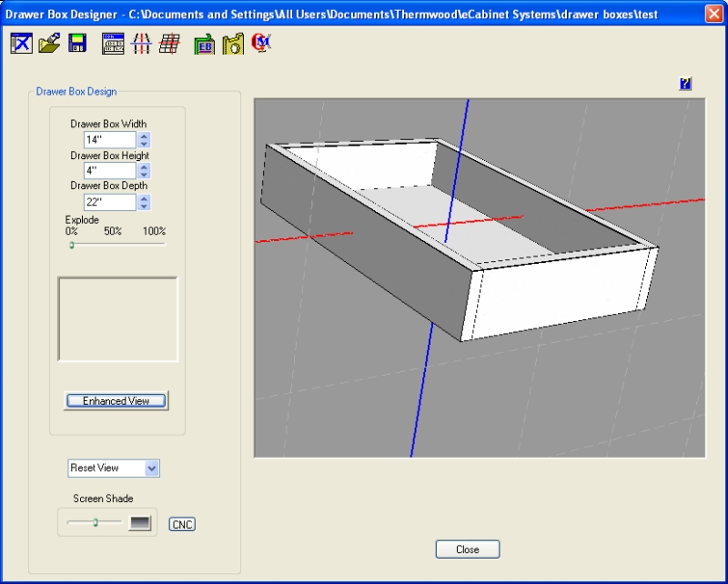Open a drawer box file via folder icon
This screenshot has width=728, height=584.
coord(49,43)
